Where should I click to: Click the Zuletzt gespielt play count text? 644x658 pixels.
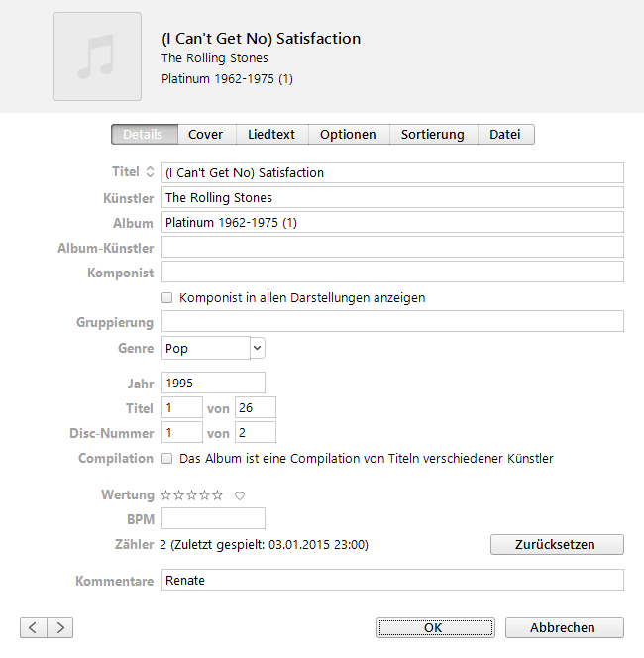[x=264, y=545]
